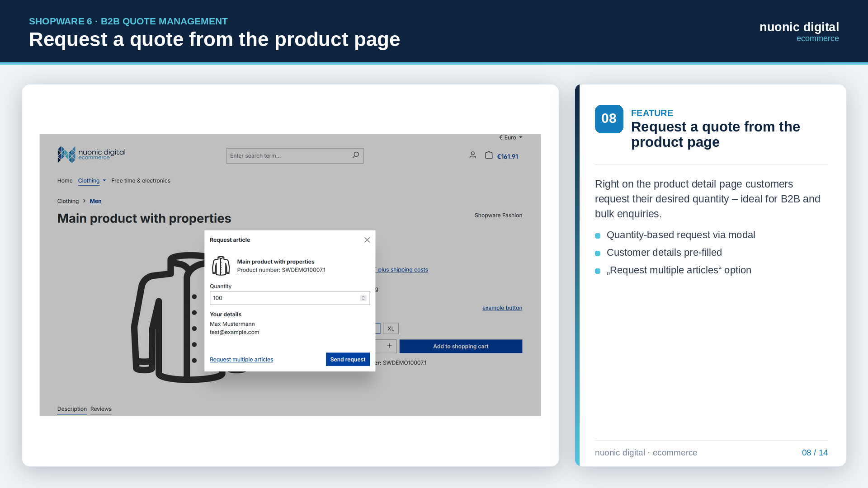Focus the Enter search term field
The image size is (868, 488).
pyautogui.click(x=289, y=156)
